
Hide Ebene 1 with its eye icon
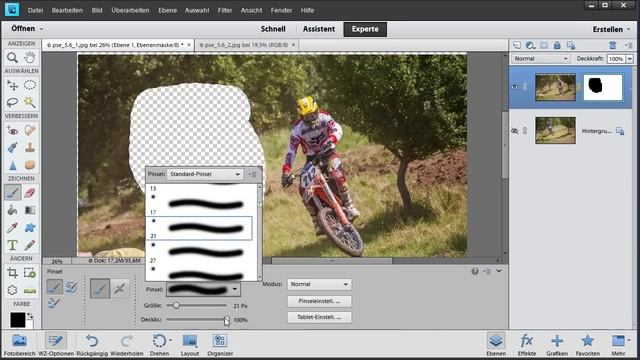click(515, 87)
